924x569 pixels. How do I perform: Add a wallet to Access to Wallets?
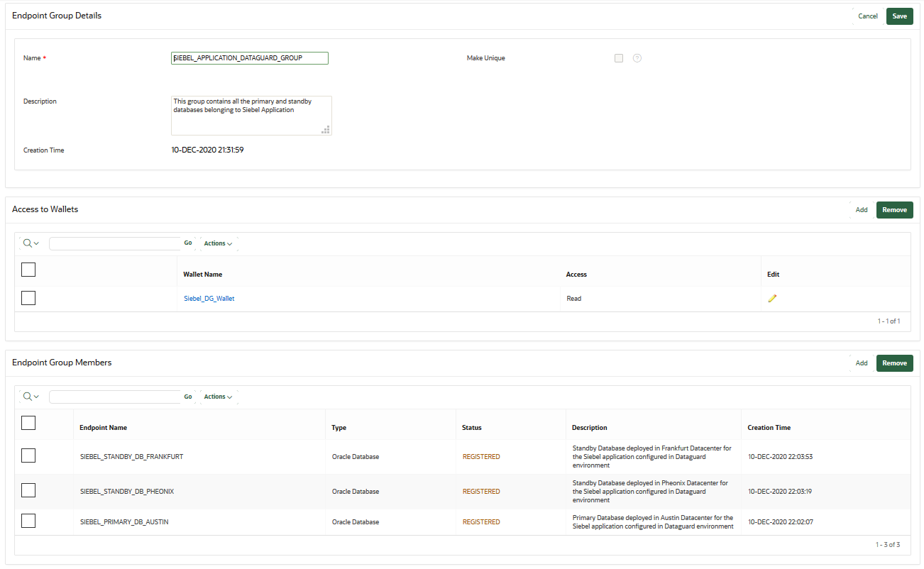861,209
